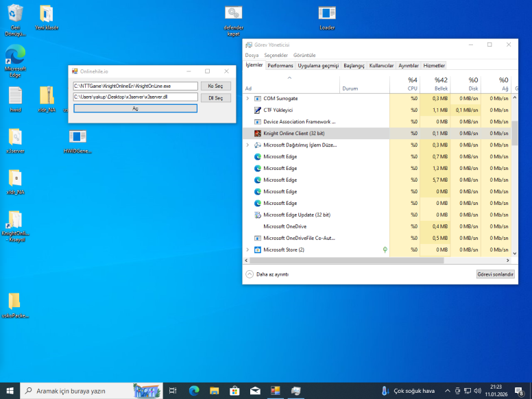Image resolution: width=532 pixels, height=399 pixels.
Task: Switch to the Başlangıç tab
Action: click(x=354, y=66)
